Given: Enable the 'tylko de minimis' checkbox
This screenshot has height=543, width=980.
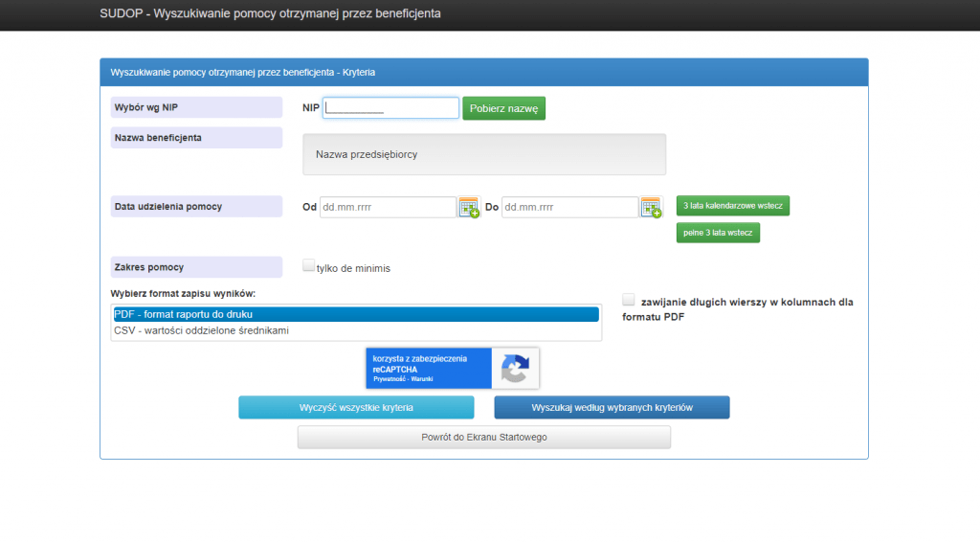Looking at the screenshot, I should coord(309,266).
